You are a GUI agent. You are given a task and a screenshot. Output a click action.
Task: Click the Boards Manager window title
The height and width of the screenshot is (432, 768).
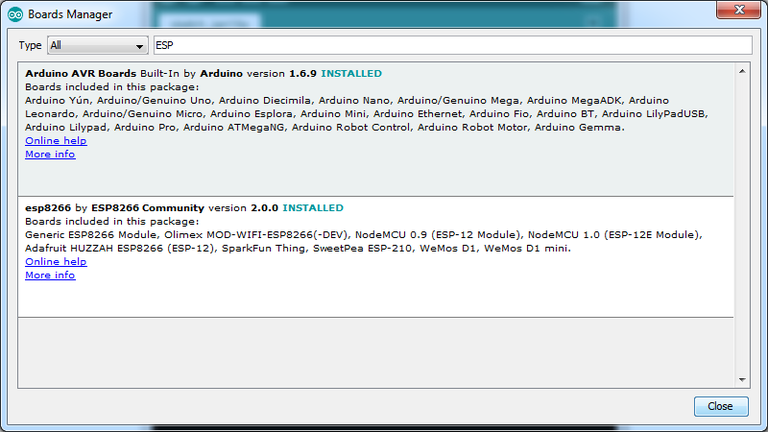coord(70,15)
